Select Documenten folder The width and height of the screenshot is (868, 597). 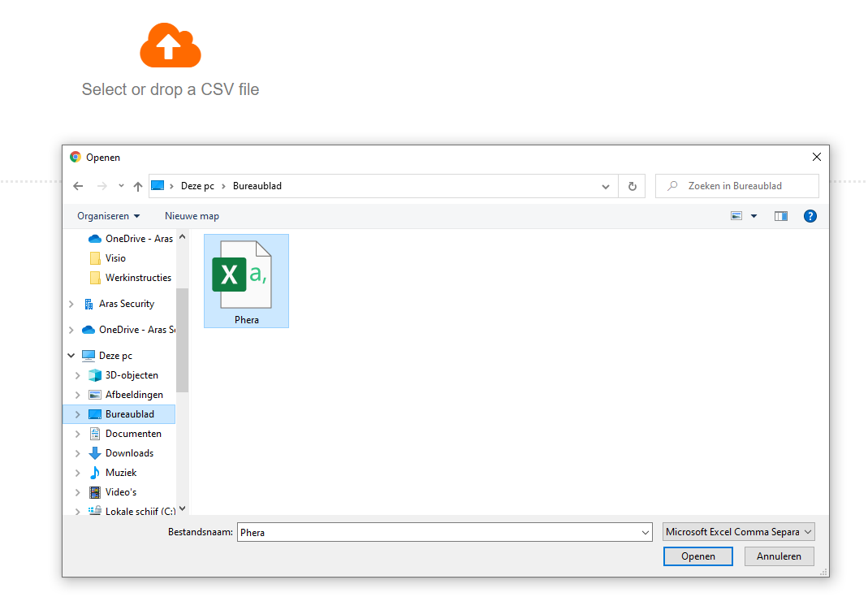[125, 434]
